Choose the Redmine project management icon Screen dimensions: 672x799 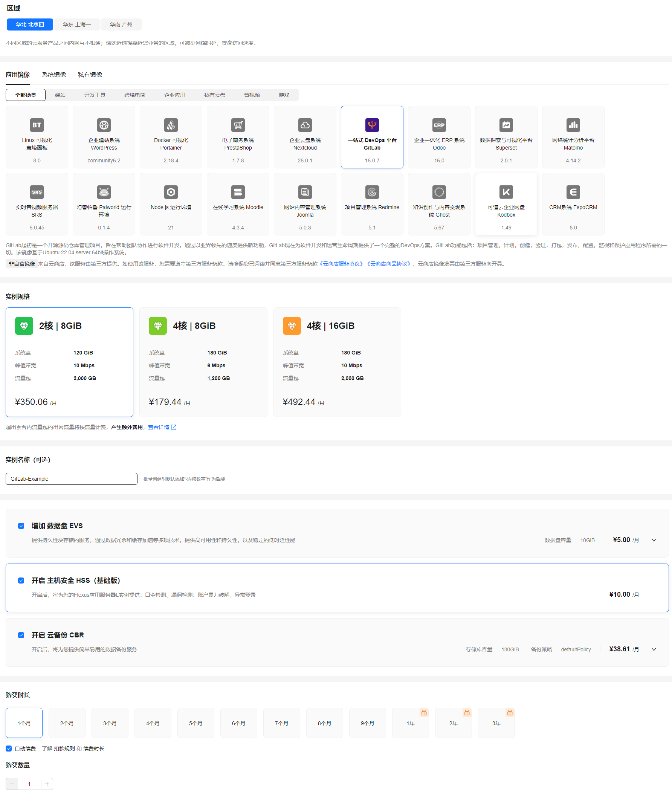372,192
